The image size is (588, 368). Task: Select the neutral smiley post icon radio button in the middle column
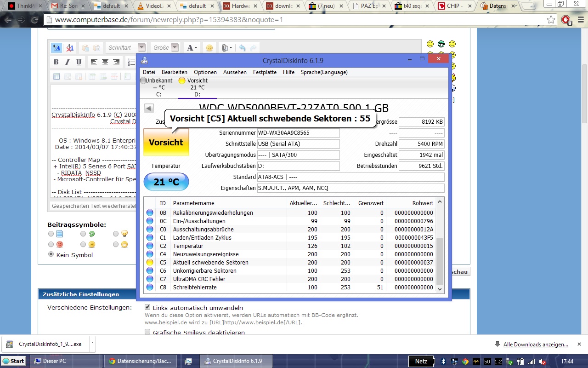click(x=83, y=244)
